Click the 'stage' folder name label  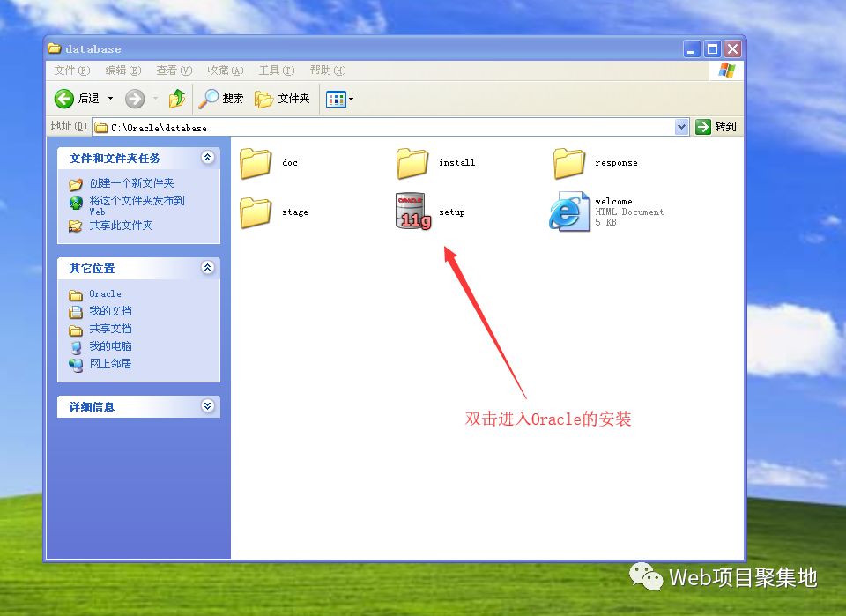click(x=295, y=212)
